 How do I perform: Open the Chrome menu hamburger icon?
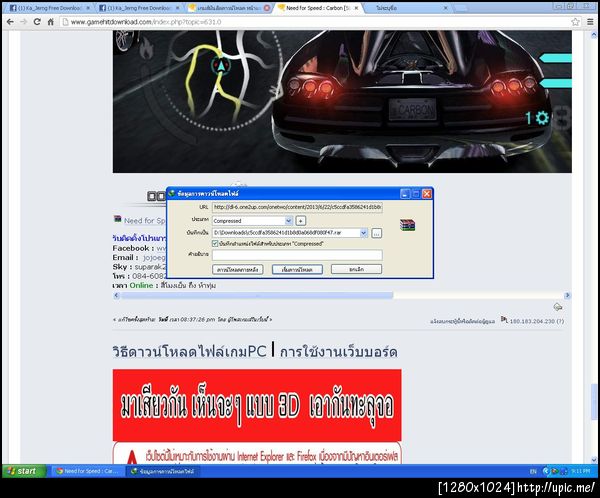click(x=590, y=22)
